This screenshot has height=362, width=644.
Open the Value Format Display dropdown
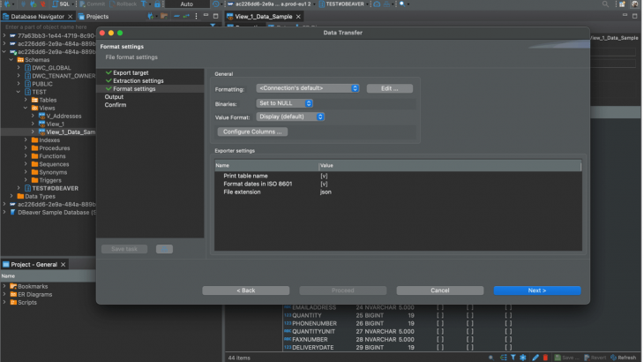[x=292, y=117]
